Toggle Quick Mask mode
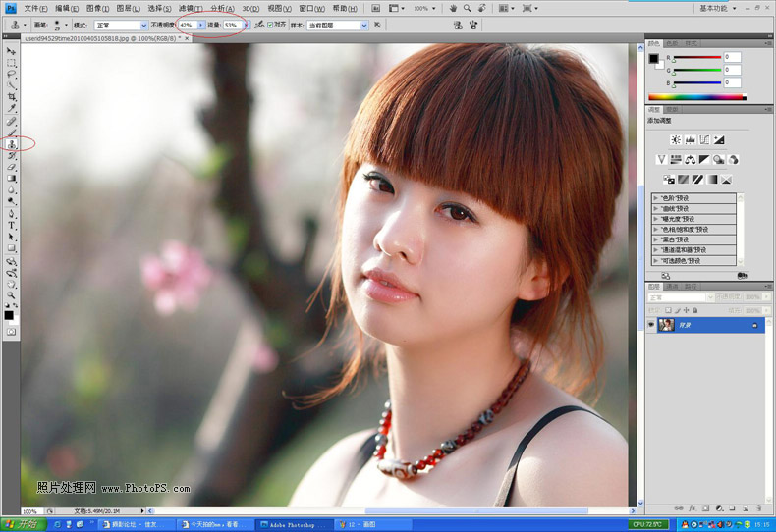The height and width of the screenshot is (532, 776). [11, 332]
